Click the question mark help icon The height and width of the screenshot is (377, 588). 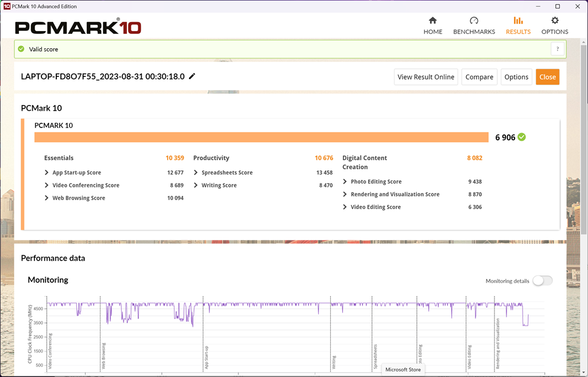point(557,49)
